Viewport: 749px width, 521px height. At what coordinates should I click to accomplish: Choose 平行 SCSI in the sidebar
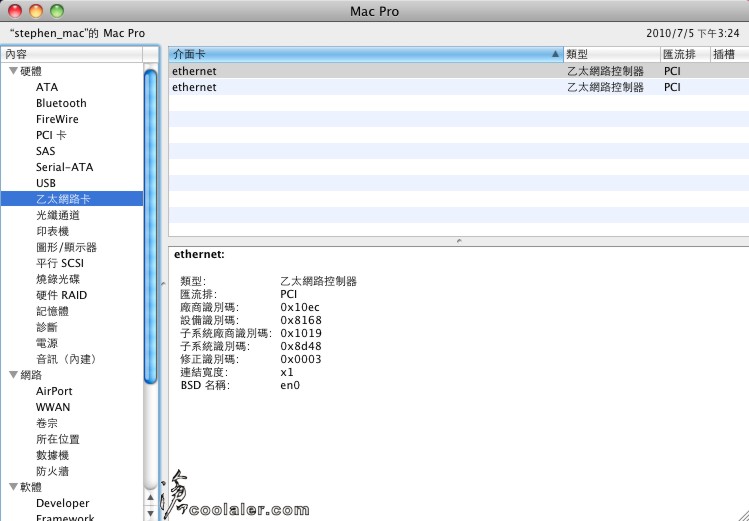[x=60, y=263]
